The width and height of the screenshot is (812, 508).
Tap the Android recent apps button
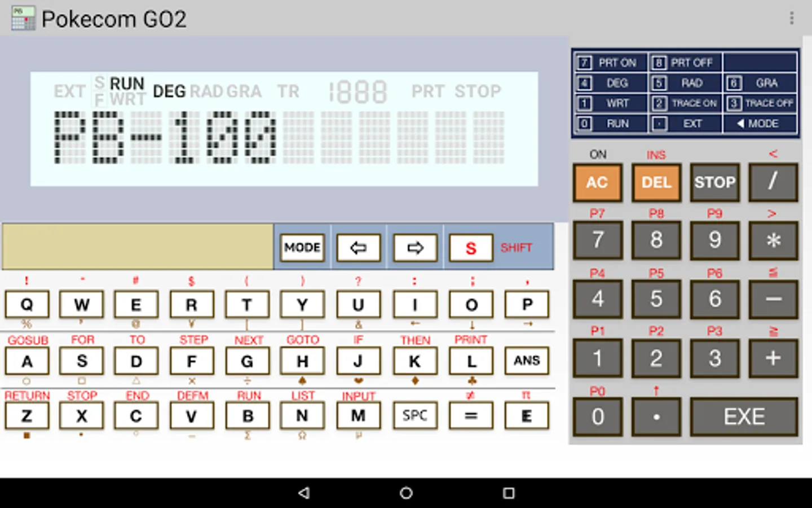click(x=509, y=493)
